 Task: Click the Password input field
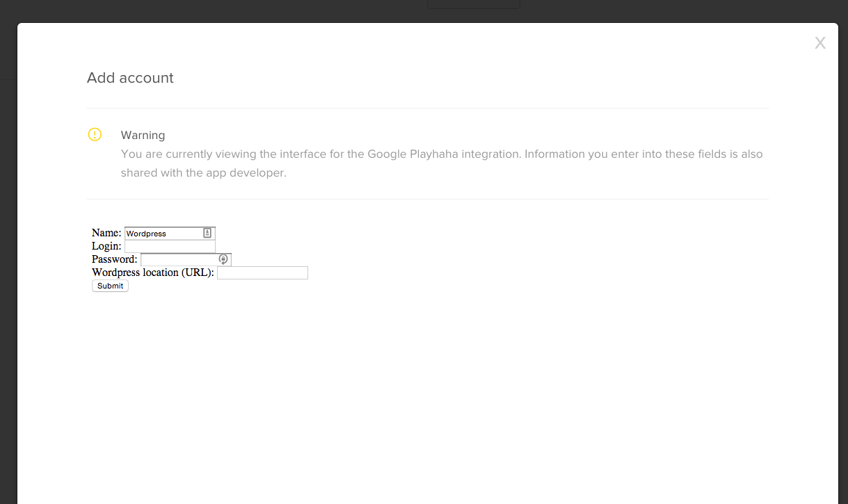click(x=186, y=259)
